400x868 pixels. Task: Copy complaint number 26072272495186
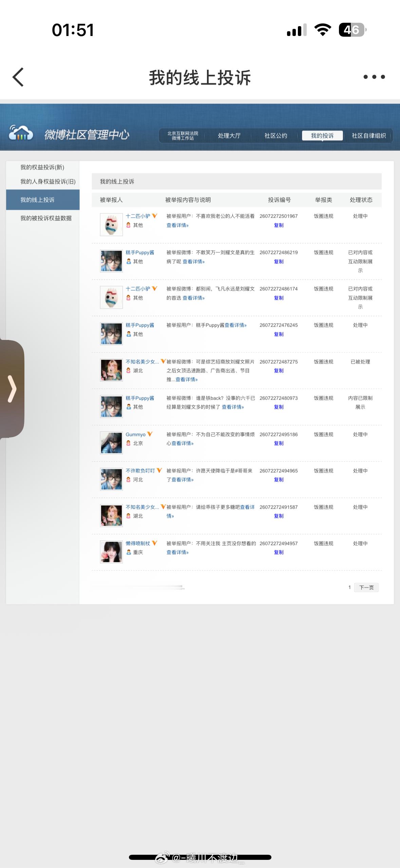click(279, 443)
